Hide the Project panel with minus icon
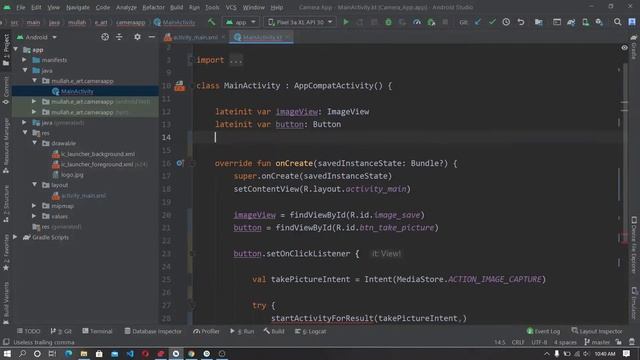Viewport: 640px width, 360px height. (x=151, y=37)
